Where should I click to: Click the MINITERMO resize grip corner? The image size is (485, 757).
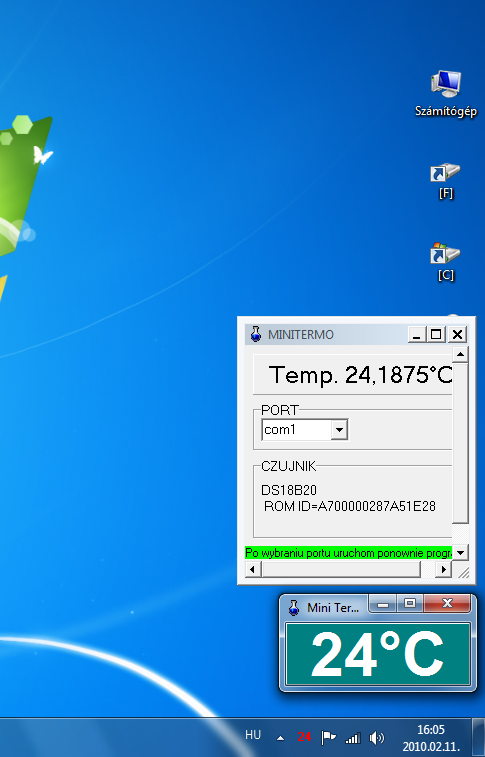[462, 571]
